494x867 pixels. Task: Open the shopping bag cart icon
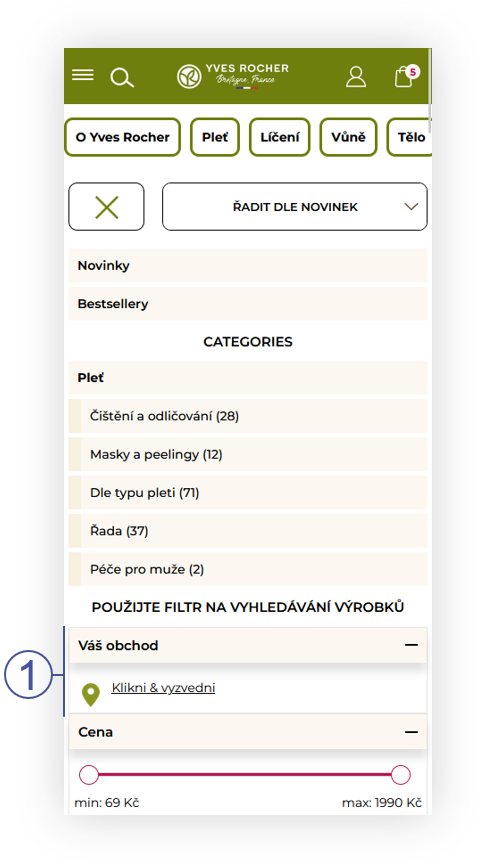[x=406, y=76]
